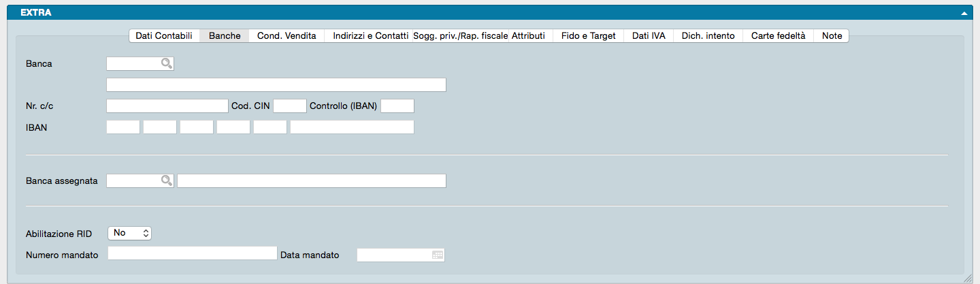Click the Controllo (IBAN) field
Screen dimensions: 980x284
pyautogui.click(x=397, y=106)
